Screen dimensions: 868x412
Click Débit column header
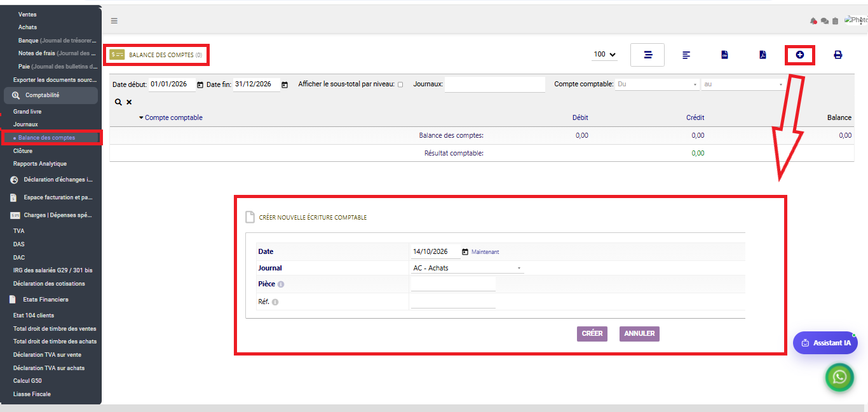pyautogui.click(x=580, y=117)
